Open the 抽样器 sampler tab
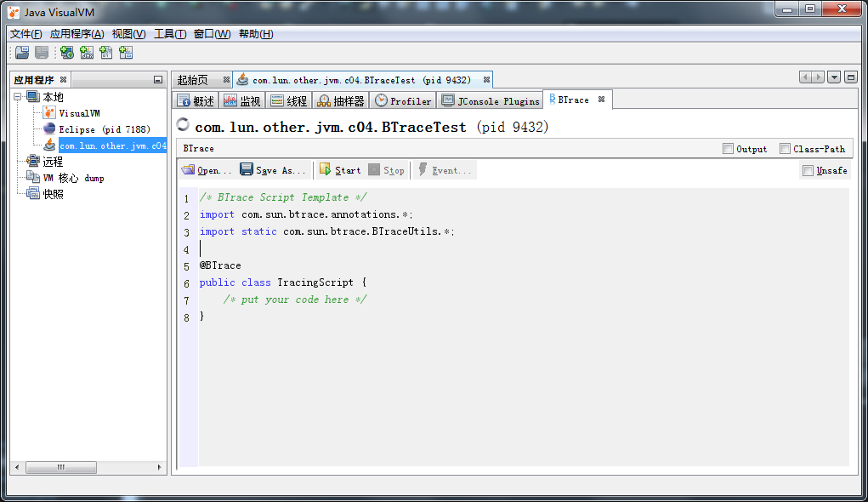Viewport: 868px width, 502px height. (340, 101)
